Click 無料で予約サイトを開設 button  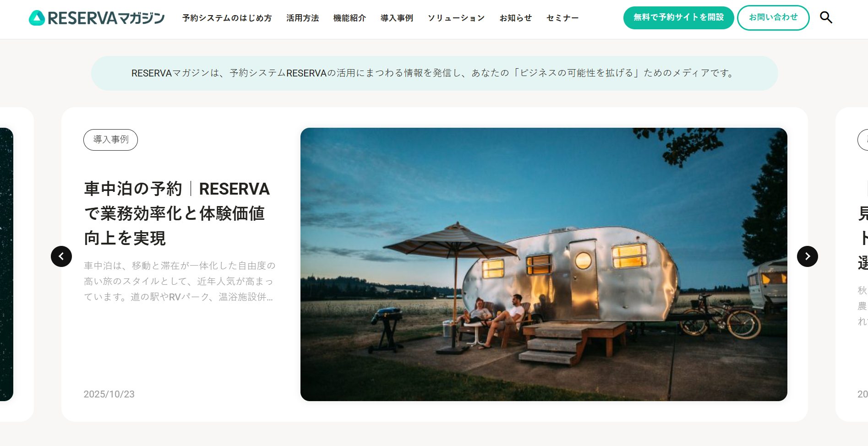[678, 18]
